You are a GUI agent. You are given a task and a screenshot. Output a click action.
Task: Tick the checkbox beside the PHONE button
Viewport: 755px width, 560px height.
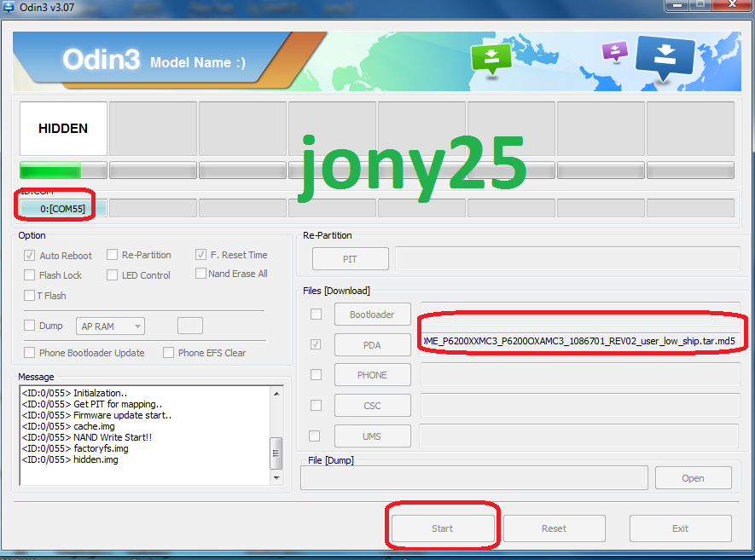click(x=316, y=375)
